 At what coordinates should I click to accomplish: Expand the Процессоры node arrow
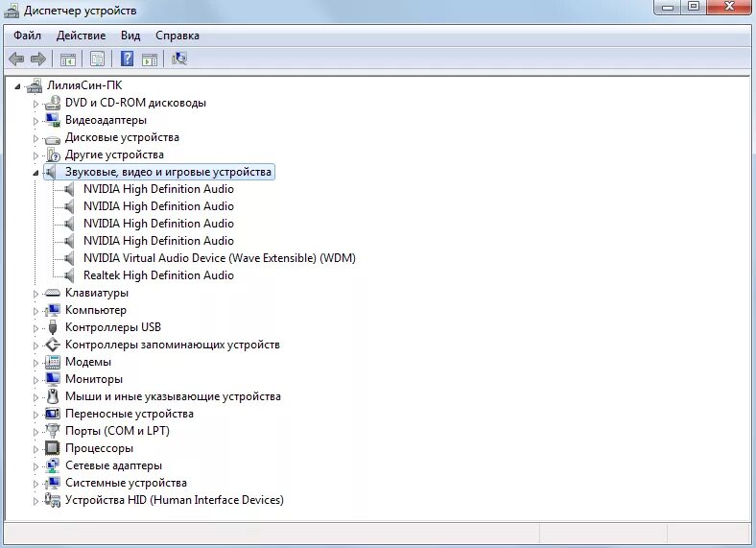click(x=35, y=449)
